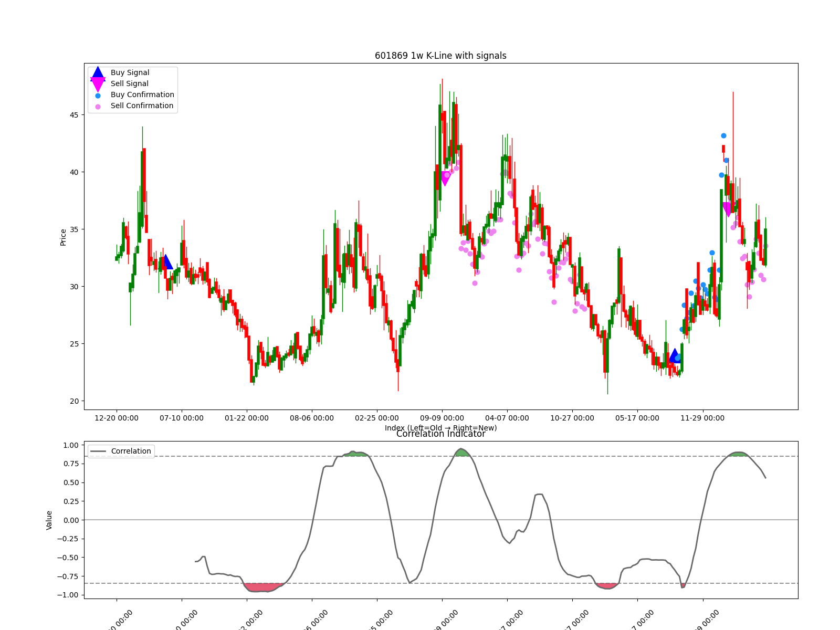Click the '11-29 00:00' date tick label
Viewport: 840px width, 630px height.
click(702, 418)
